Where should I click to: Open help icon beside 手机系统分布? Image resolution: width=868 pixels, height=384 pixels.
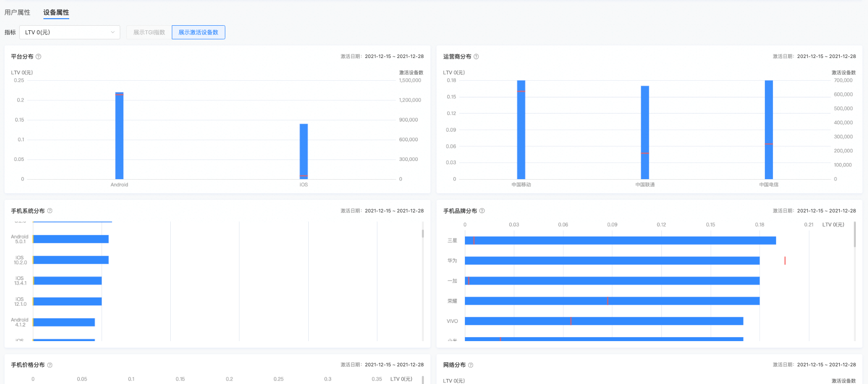coord(50,211)
